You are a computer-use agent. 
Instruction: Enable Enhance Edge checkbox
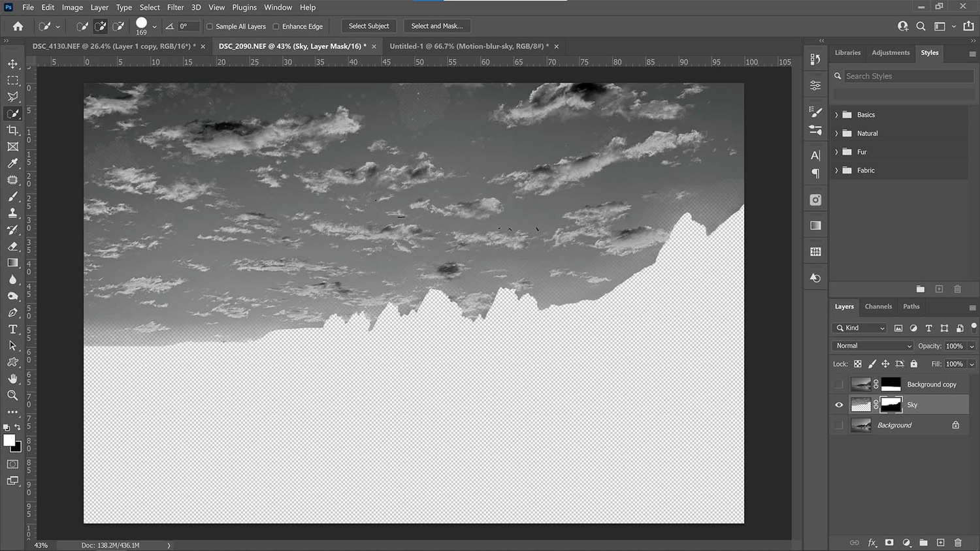[x=276, y=27]
